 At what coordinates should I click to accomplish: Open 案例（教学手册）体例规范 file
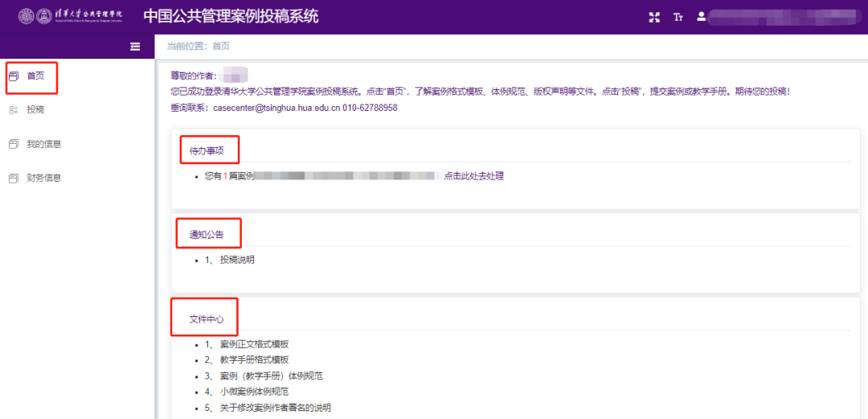[272, 376]
